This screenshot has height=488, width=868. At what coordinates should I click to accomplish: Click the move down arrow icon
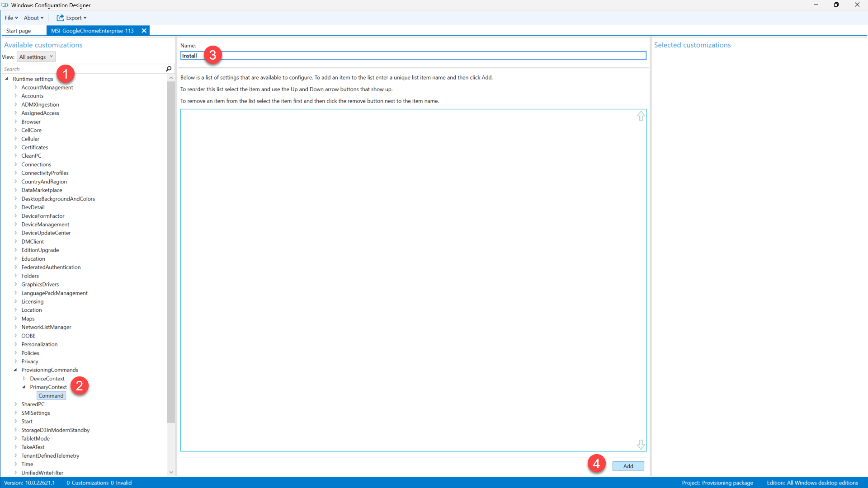coord(641,445)
